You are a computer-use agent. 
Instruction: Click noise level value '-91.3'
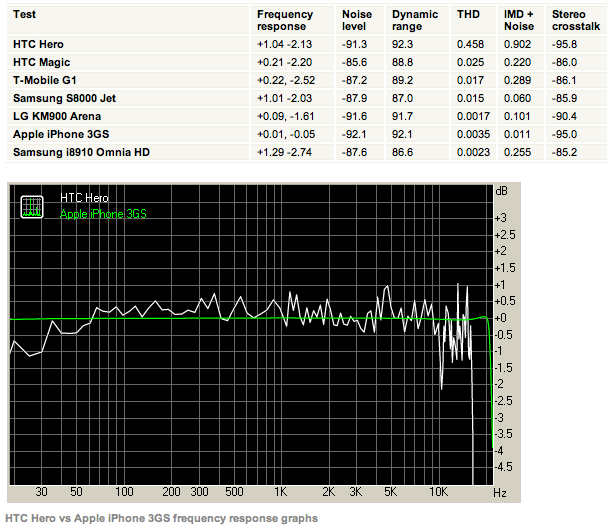[354, 44]
